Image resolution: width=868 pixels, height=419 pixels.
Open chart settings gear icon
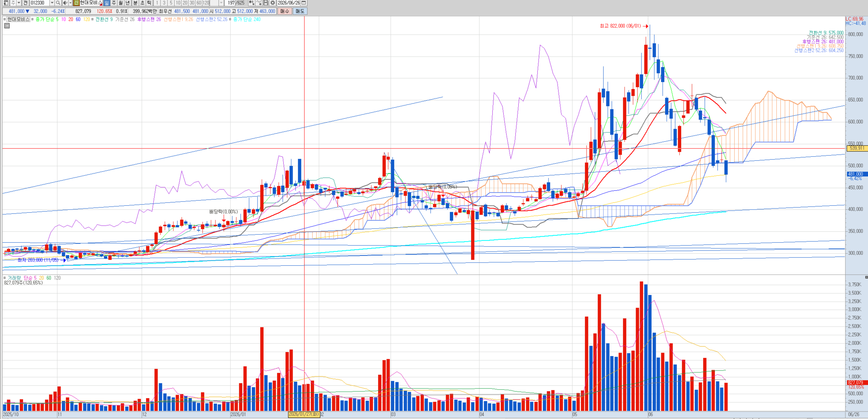pyautogui.click(x=273, y=3)
